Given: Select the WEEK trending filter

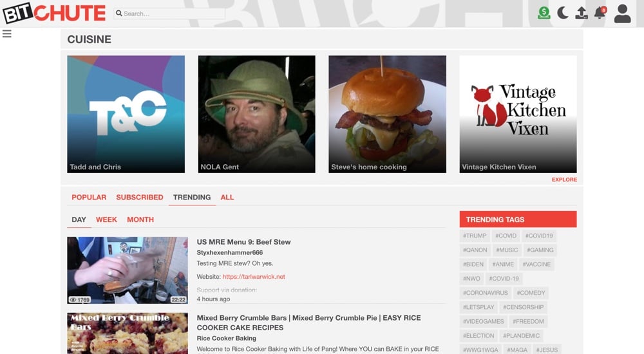Looking at the screenshot, I should tap(106, 219).
